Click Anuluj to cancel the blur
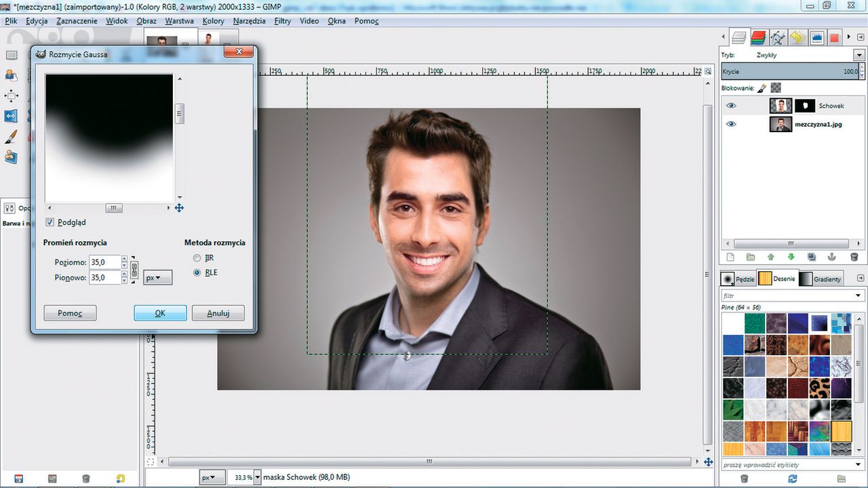The image size is (868, 488). (x=218, y=313)
